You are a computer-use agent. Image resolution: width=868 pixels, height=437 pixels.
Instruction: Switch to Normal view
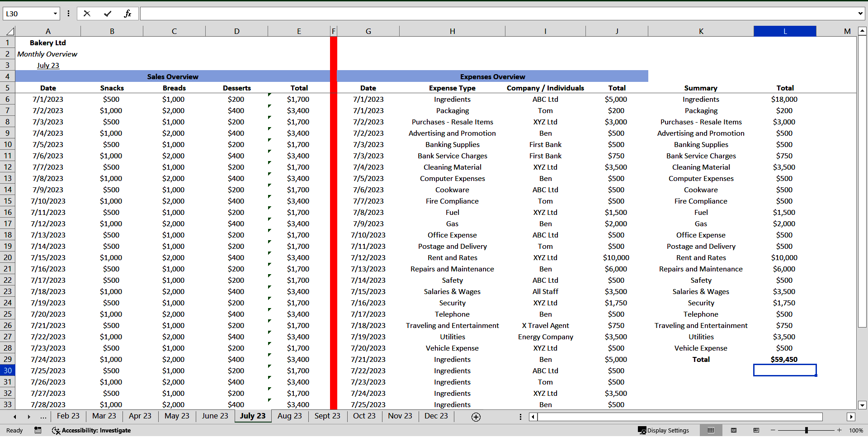(711, 430)
